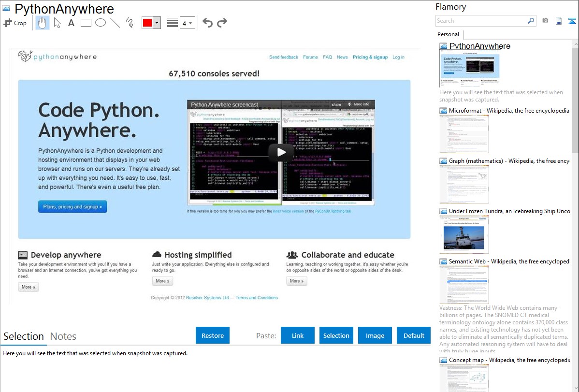Image resolution: width=579 pixels, height=392 pixels.
Task: Click the play button in the snapshot's screencast
Action: pos(281,152)
